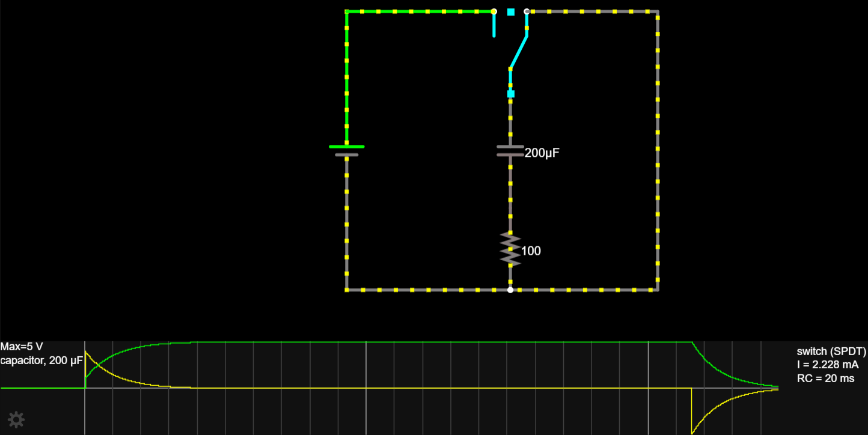
Task: Click the 100 resistor value label
Action: pyautogui.click(x=531, y=251)
